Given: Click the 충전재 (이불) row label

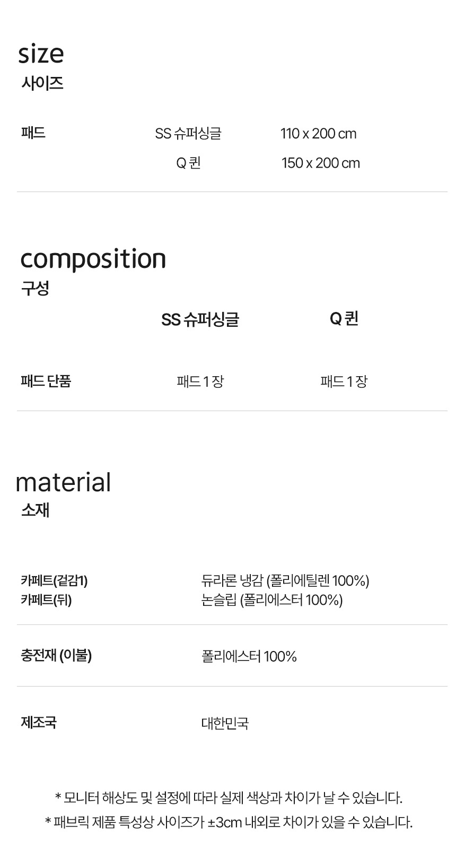Looking at the screenshot, I should click(56, 656).
